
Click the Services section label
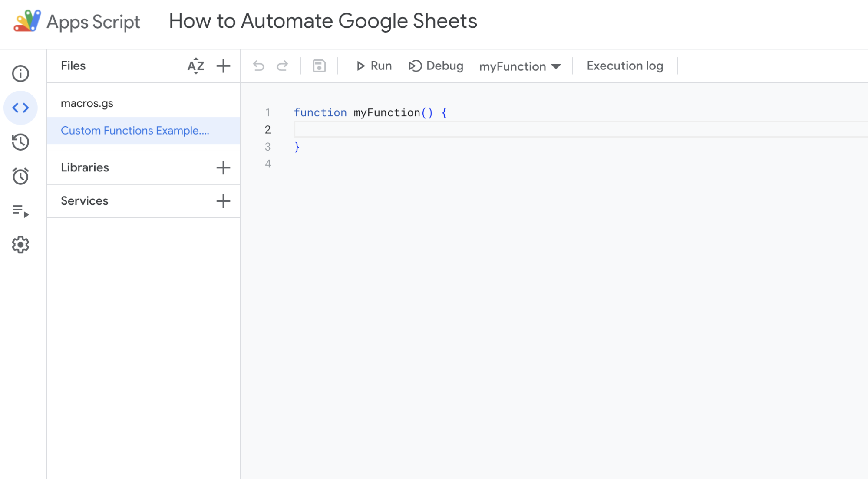click(x=84, y=201)
